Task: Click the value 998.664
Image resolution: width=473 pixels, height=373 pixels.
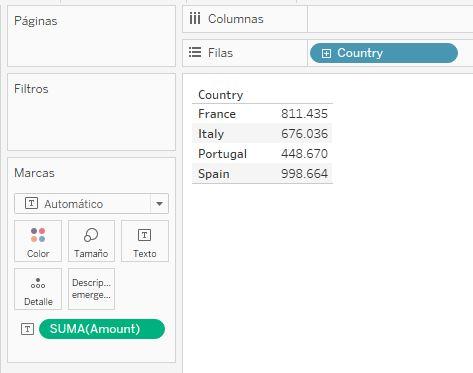Action: coord(304,174)
